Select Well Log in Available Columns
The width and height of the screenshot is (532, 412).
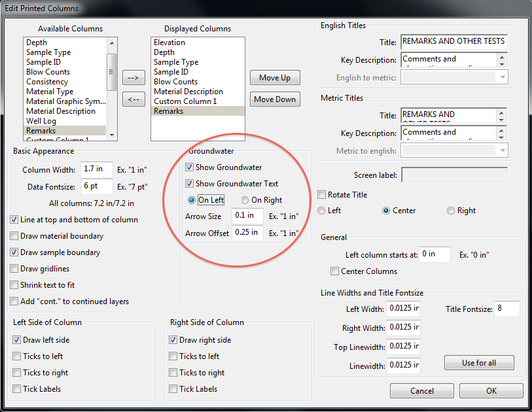click(41, 121)
